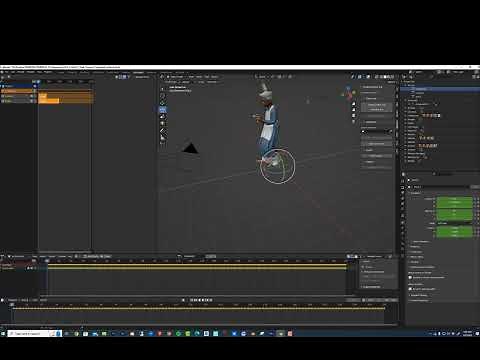The width and height of the screenshot is (480, 360).
Task: Open the viewport interaction mode dropdown
Action: [176, 77]
